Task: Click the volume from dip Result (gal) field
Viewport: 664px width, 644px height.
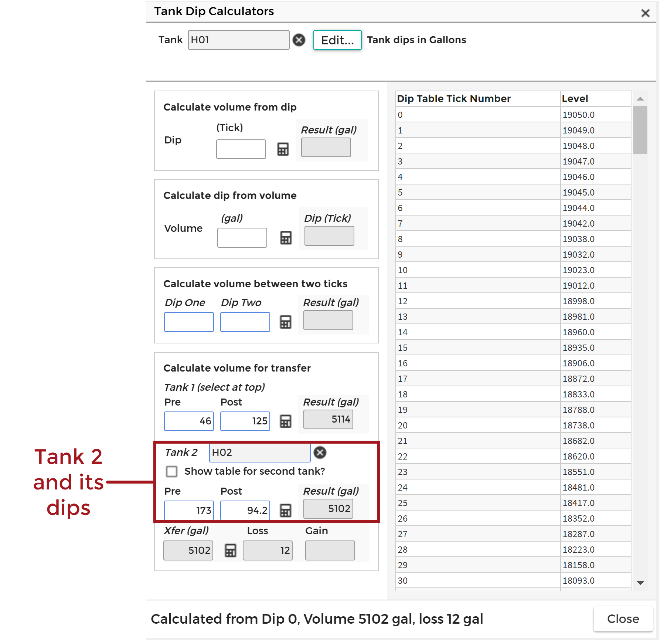Action: click(x=326, y=147)
